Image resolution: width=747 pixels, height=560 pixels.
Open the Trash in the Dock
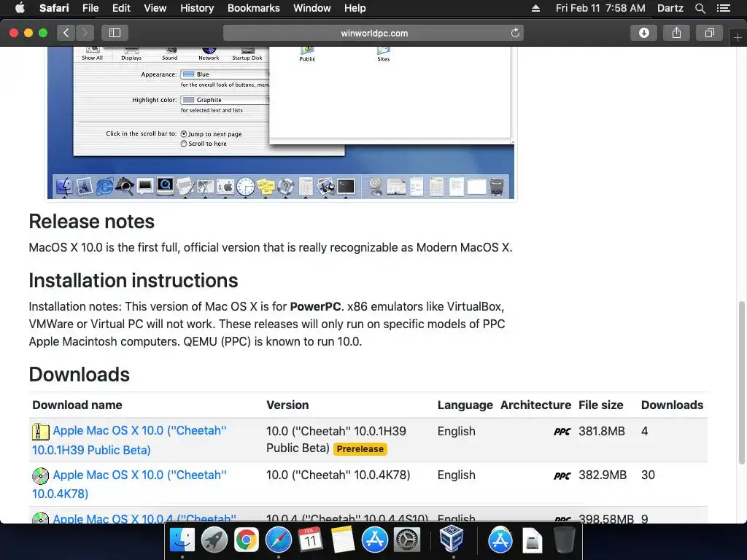point(564,540)
